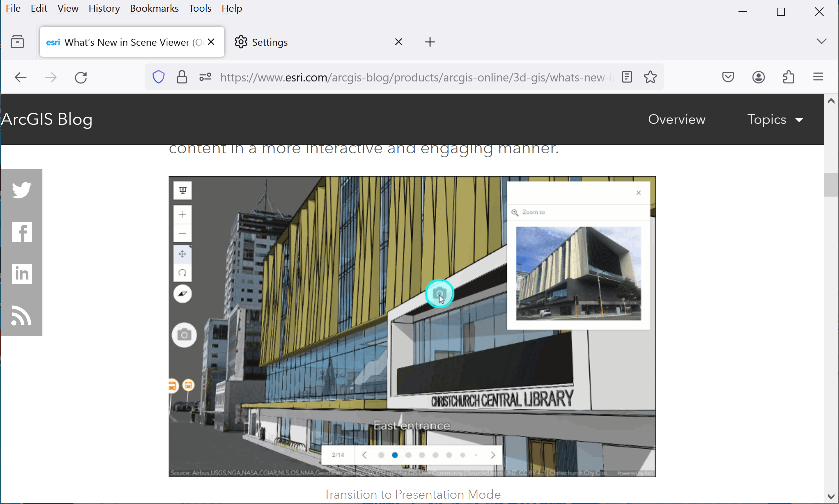Reload the current page
This screenshot has height=504, width=839.
(x=81, y=77)
